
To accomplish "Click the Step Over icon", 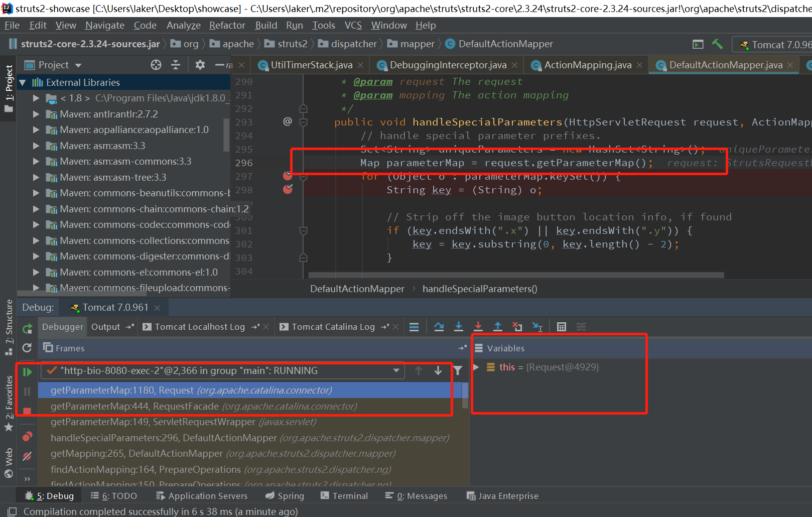I will [x=439, y=327].
